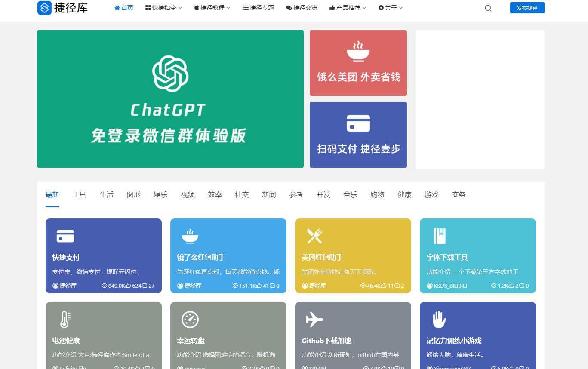Go to 捷径专题 in the navigation bar
The width and height of the screenshot is (588, 369).
click(x=258, y=8)
